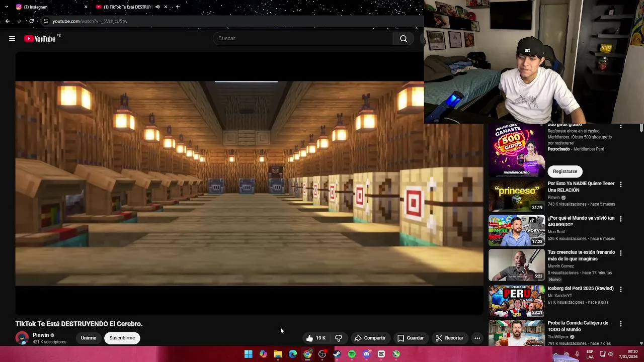Click the Minecraft video player
Screen dimensions: 644x362
click(x=249, y=184)
